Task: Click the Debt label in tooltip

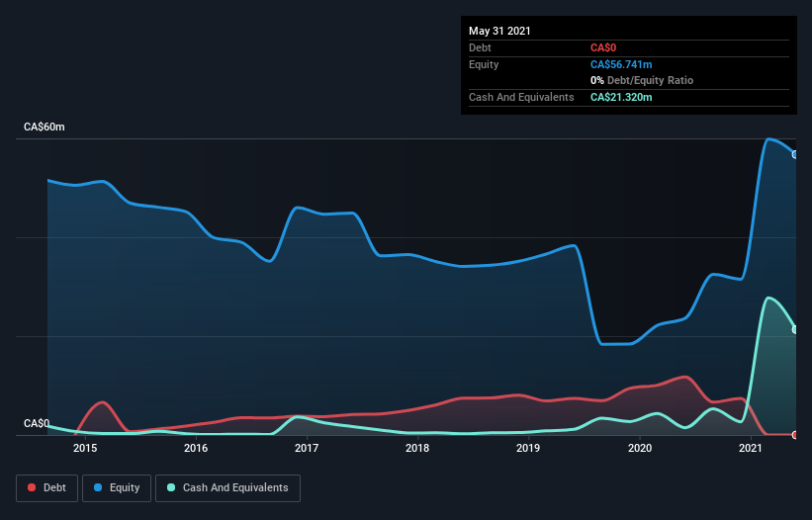Action: click(480, 47)
